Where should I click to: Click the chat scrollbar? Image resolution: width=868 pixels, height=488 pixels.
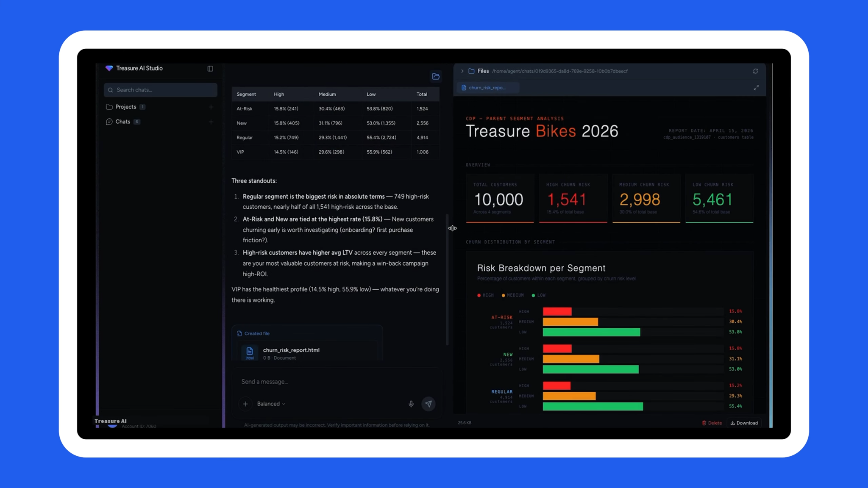[x=447, y=280]
